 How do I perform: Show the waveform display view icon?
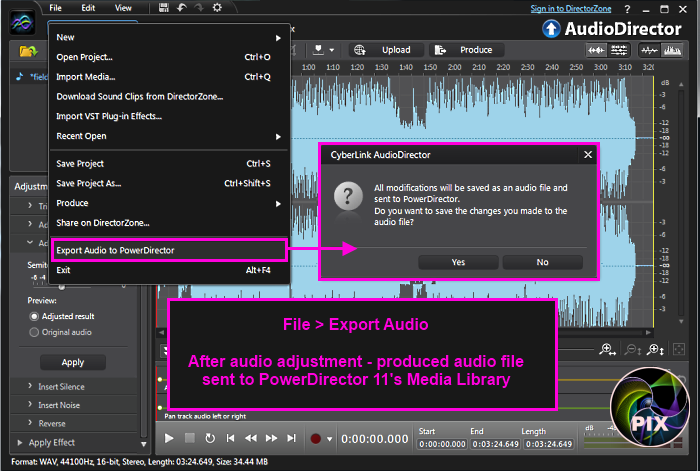pos(649,50)
